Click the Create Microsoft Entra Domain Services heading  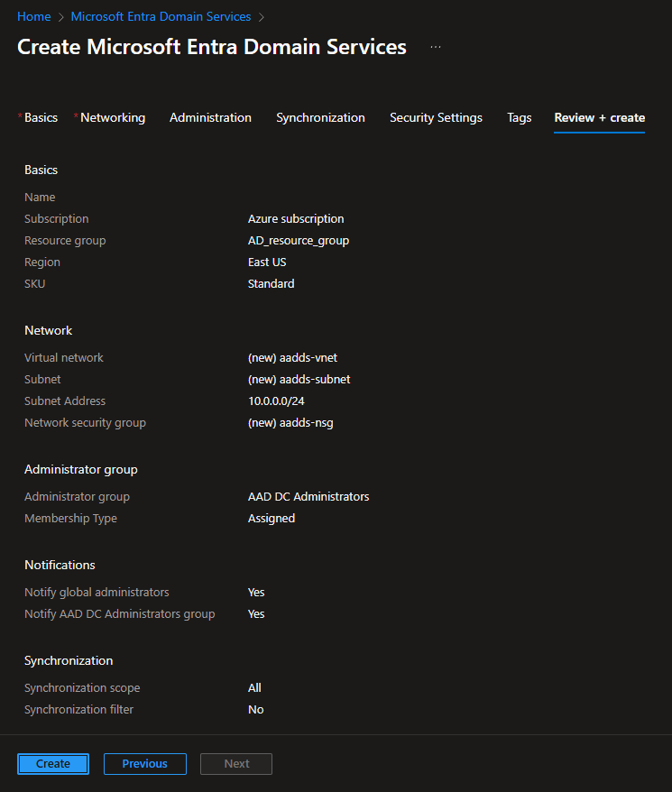212,47
